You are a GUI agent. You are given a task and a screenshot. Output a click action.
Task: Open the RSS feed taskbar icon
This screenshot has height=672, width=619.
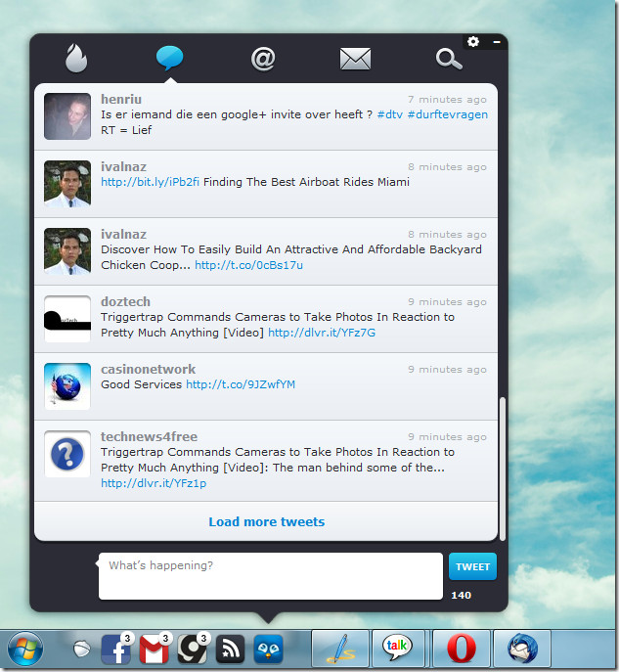pos(230,650)
